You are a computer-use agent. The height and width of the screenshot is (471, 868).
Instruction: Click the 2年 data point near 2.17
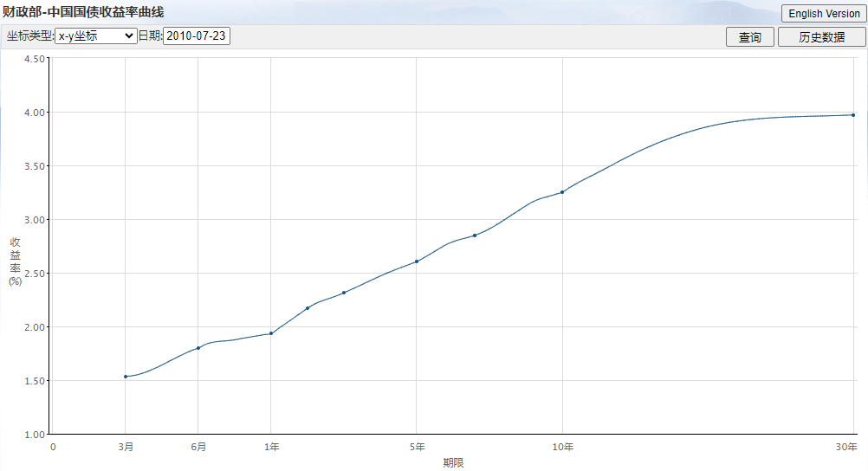pyautogui.click(x=308, y=308)
